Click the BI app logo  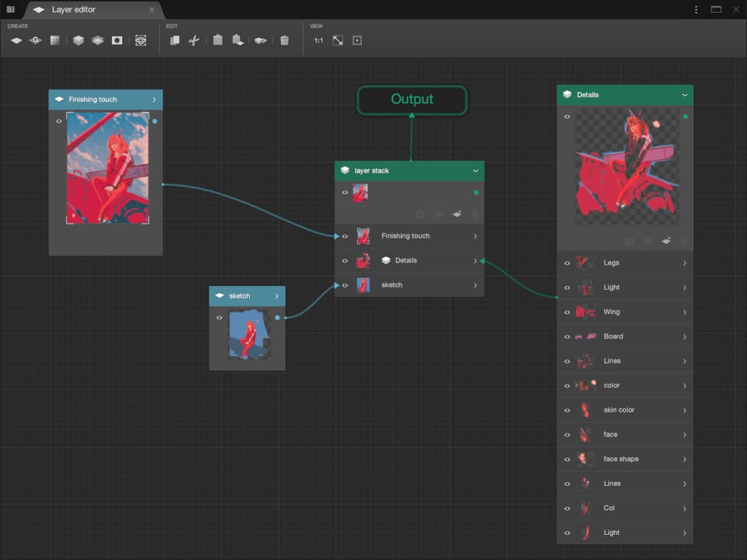(x=10, y=10)
